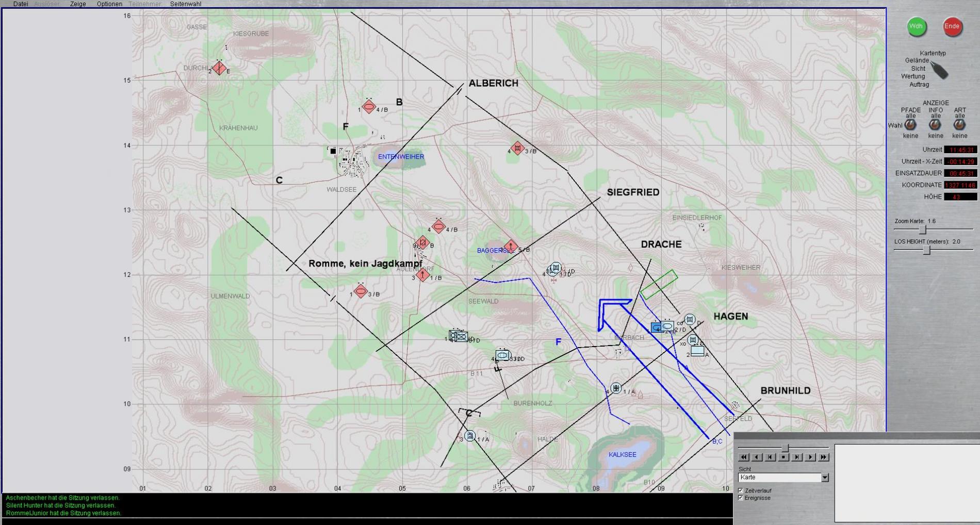This screenshot has height=525, width=980.
Task: Skip to previous event button
Action: (x=770, y=457)
